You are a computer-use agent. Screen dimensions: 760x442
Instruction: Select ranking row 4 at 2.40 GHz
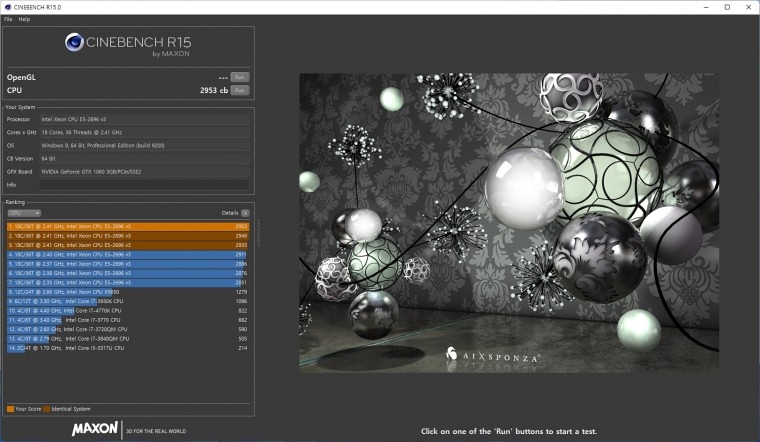pos(128,254)
